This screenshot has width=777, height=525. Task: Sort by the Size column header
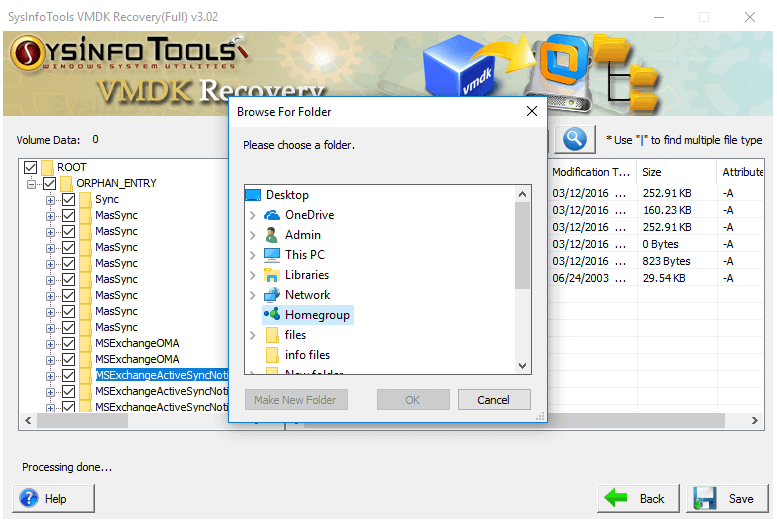click(x=676, y=172)
